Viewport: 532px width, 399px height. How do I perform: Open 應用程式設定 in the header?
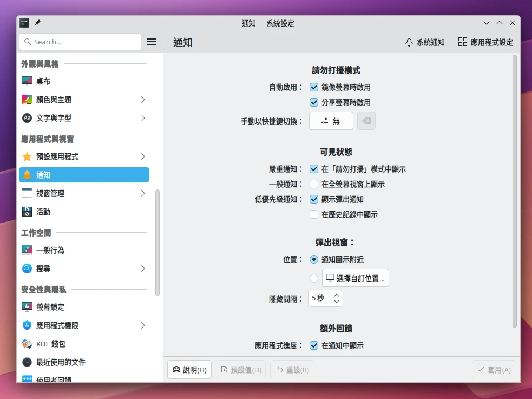(x=485, y=42)
